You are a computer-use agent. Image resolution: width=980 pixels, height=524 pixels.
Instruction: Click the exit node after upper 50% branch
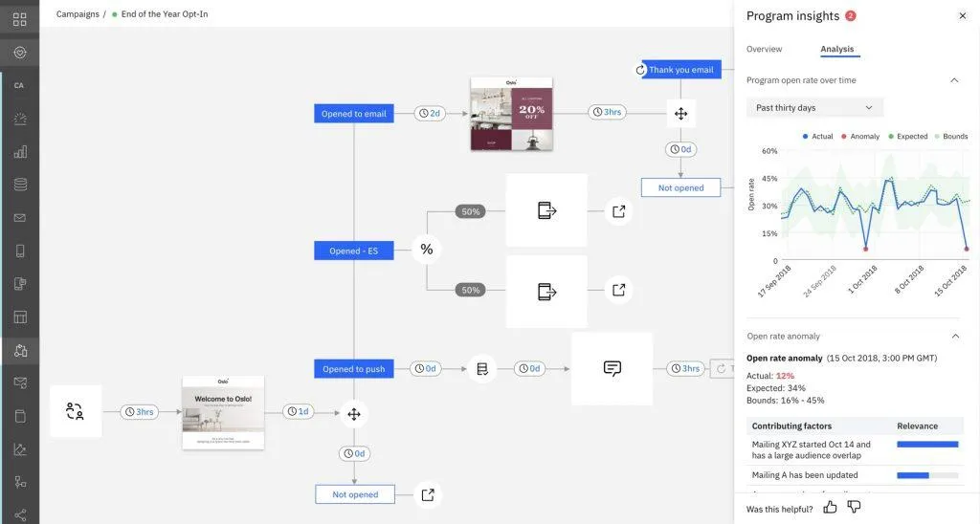[619, 211]
